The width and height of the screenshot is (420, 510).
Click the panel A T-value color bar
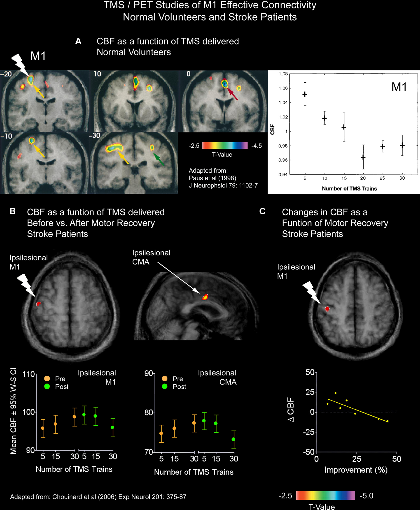tap(225, 145)
